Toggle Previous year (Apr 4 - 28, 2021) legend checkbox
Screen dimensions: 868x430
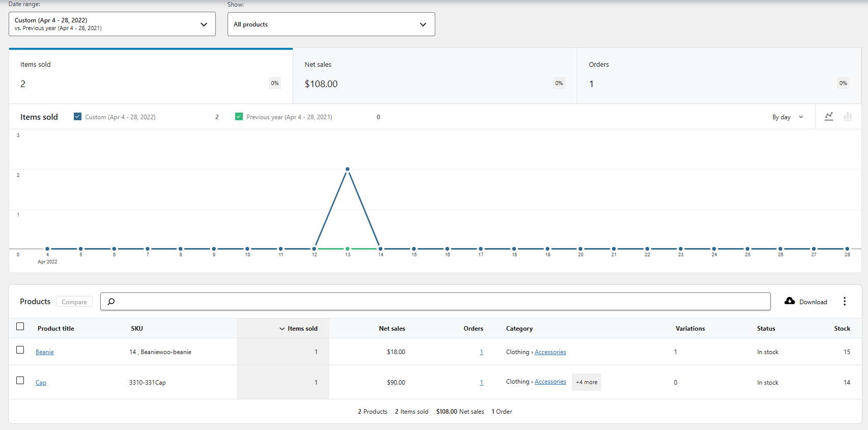[239, 117]
